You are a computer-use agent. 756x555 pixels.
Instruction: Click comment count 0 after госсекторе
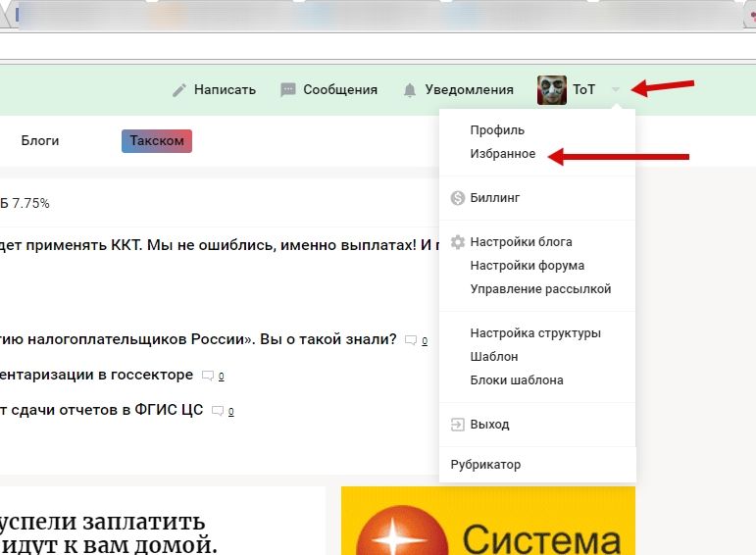click(x=221, y=377)
